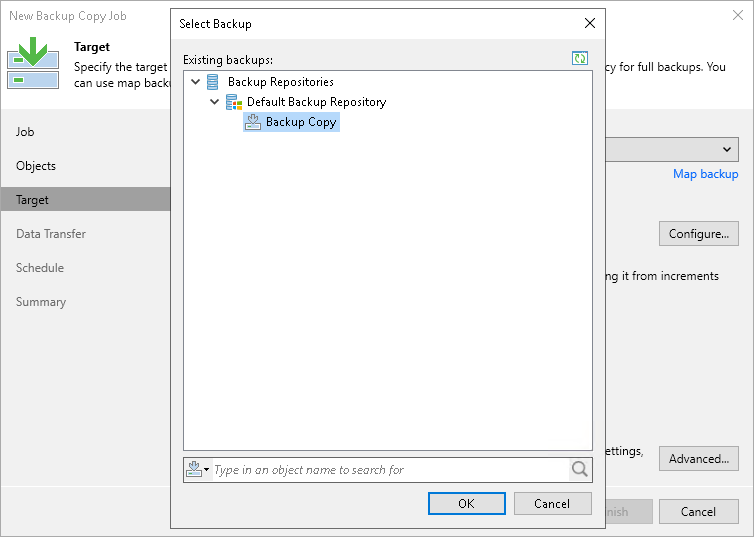
Task: Cancel the Select Backup dialog
Action: tap(553, 503)
